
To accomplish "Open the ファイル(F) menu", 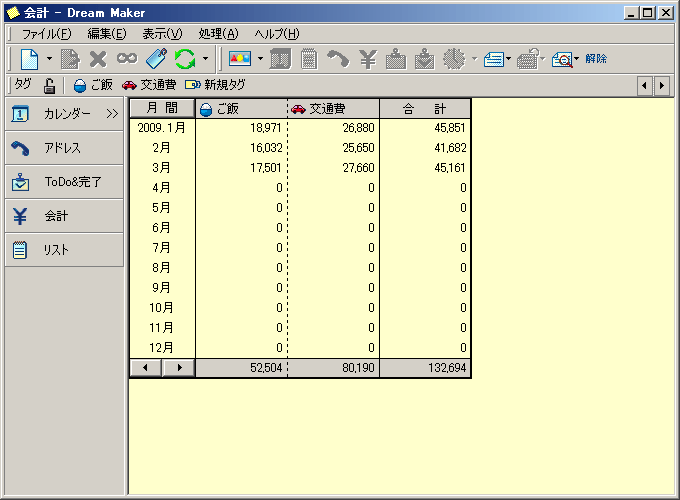I will pos(46,33).
